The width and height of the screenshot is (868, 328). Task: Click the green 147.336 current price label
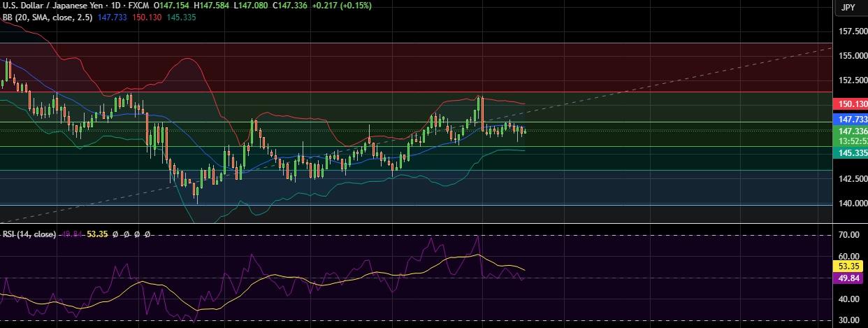click(851, 131)
